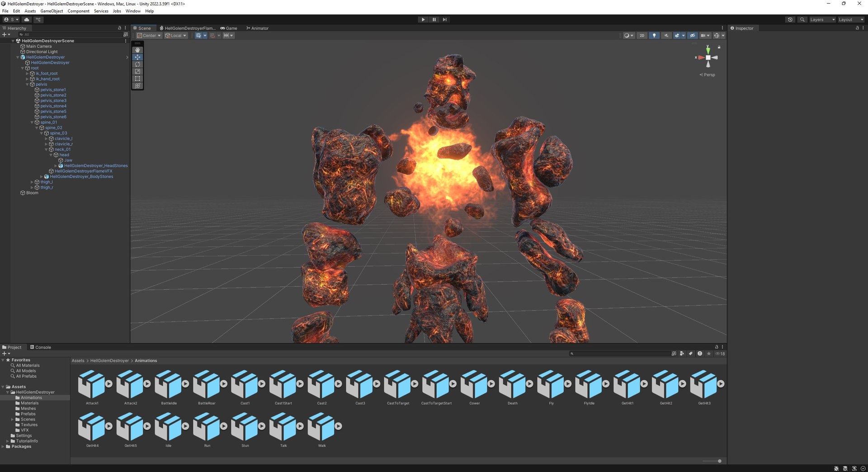This screenshot has width=868, height=472.
Task: Click Project search-by-type filter icon
Action: 682,354
